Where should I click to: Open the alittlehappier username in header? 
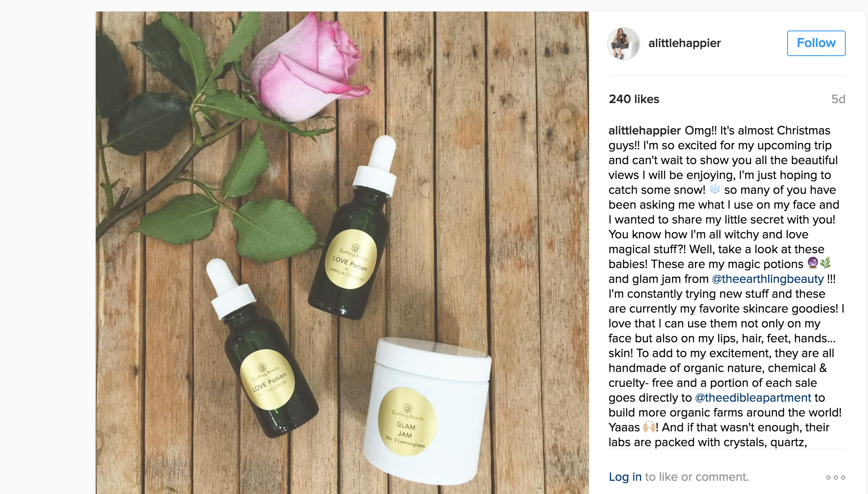[684, 43]
